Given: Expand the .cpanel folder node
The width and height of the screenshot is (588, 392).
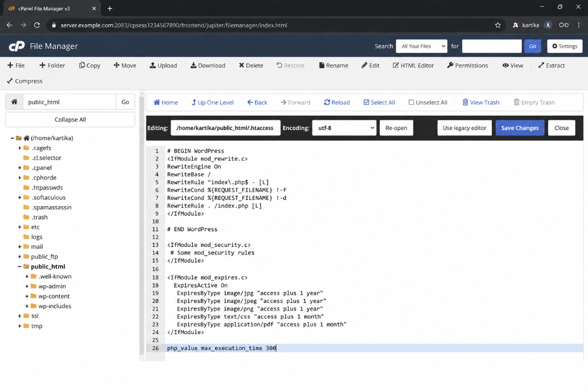Looking at the screenshot, I should 20,168.
